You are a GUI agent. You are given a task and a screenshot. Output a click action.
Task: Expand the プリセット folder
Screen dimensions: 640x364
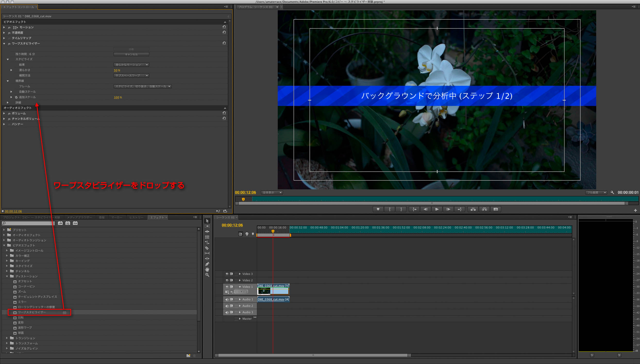click(x=4, y=230)
